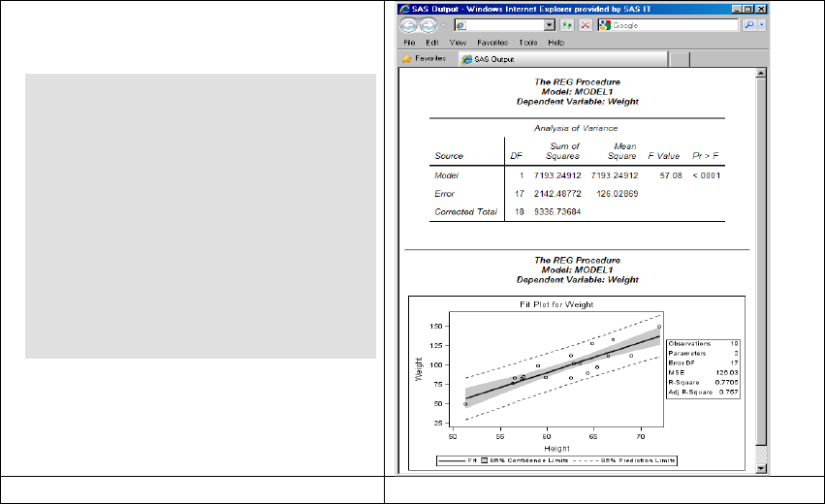Click the Adj R-Square statistic in plot inset
Viewport: 825px width, 504px height.
click(x=703, y=392)
